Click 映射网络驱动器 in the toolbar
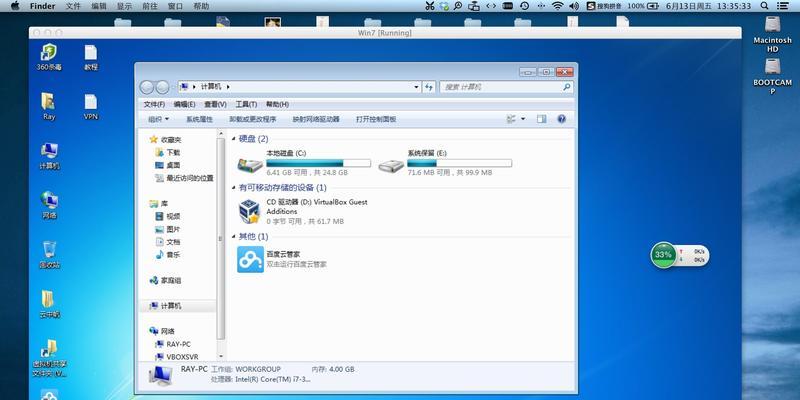Image resolution: width=800 pixels, height=400 pixels. pos(316,119)
